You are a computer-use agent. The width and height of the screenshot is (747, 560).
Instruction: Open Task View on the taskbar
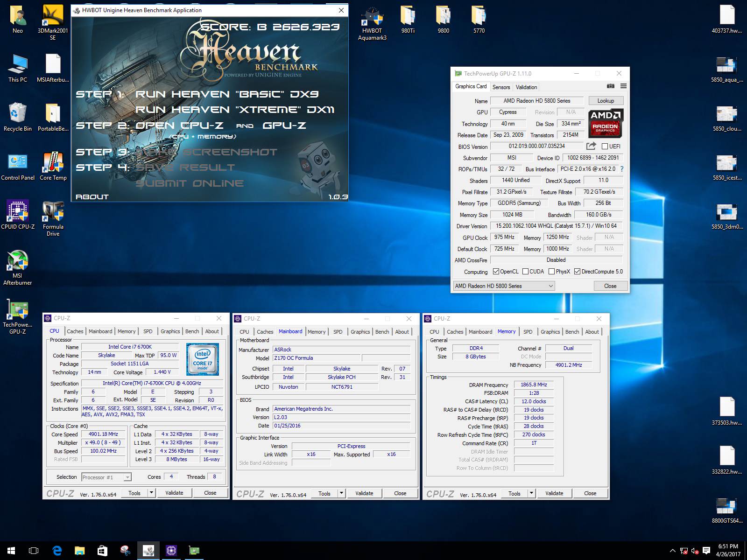click(34, 551)
